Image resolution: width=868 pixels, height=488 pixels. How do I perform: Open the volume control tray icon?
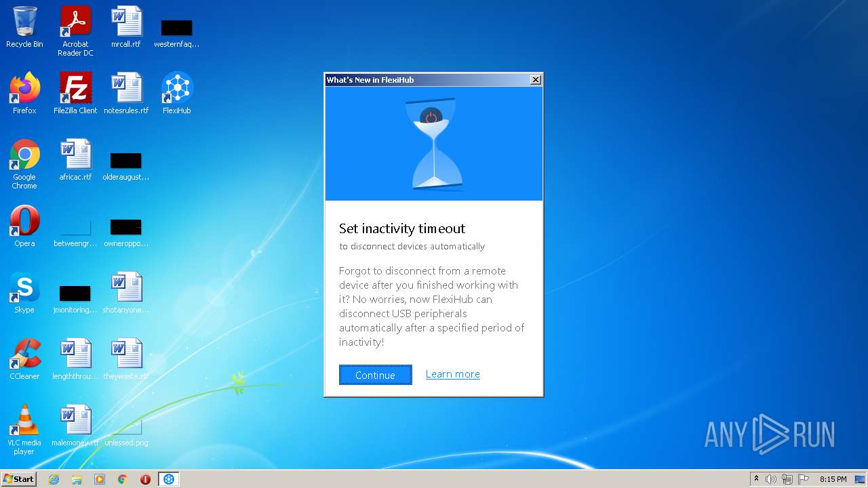click(x=771, y=479)
